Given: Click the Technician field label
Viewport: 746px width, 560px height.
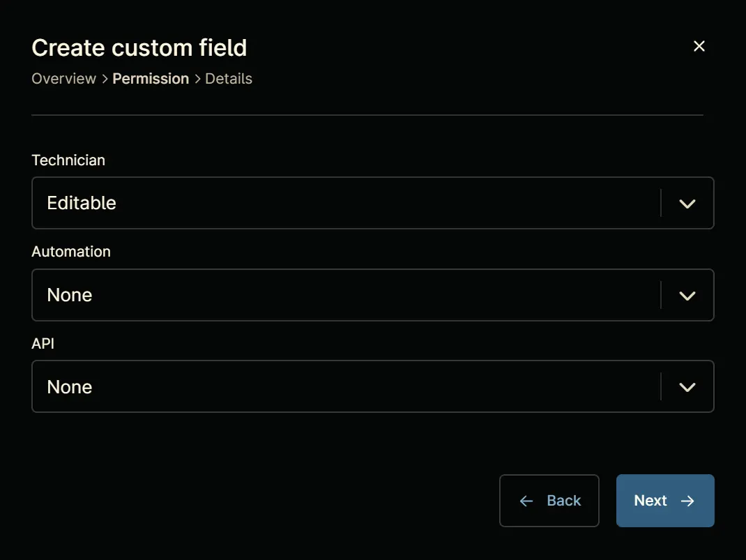Looking at the screenshot, I should click(68, 160).
